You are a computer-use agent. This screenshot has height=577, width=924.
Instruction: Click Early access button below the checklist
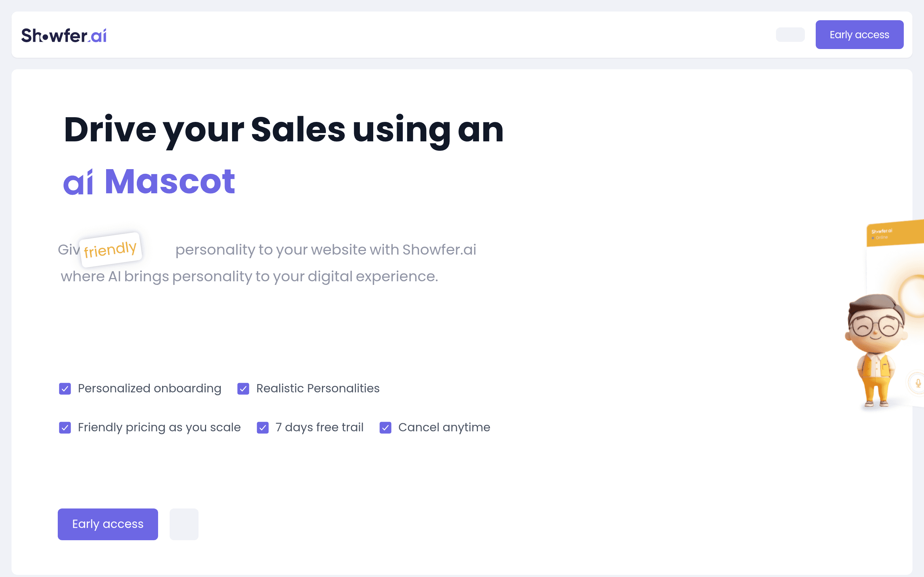click(x=108, y=524)
